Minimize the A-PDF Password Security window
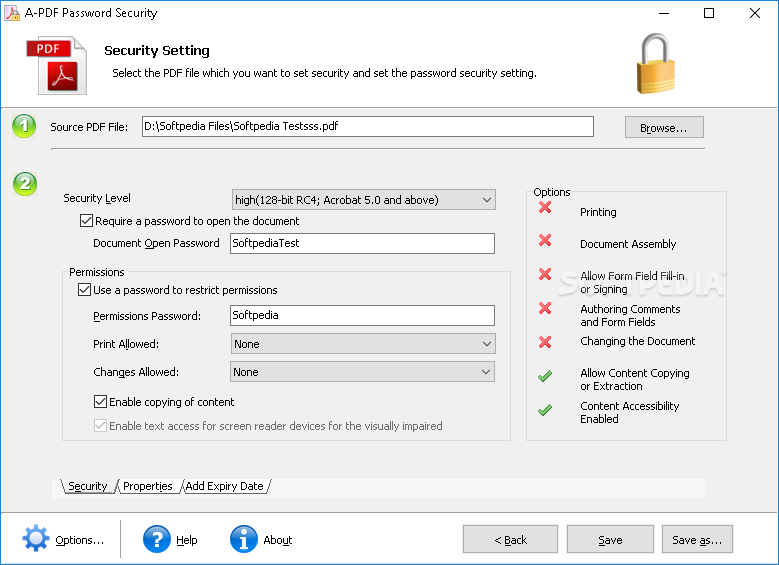The height and width of the screenshot is (565, 779). coord(664,13)
